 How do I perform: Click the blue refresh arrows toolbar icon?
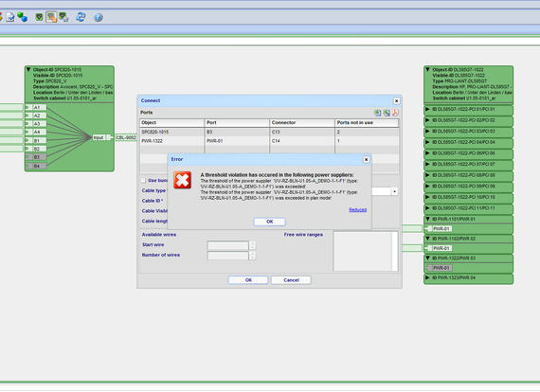(81, 17)
